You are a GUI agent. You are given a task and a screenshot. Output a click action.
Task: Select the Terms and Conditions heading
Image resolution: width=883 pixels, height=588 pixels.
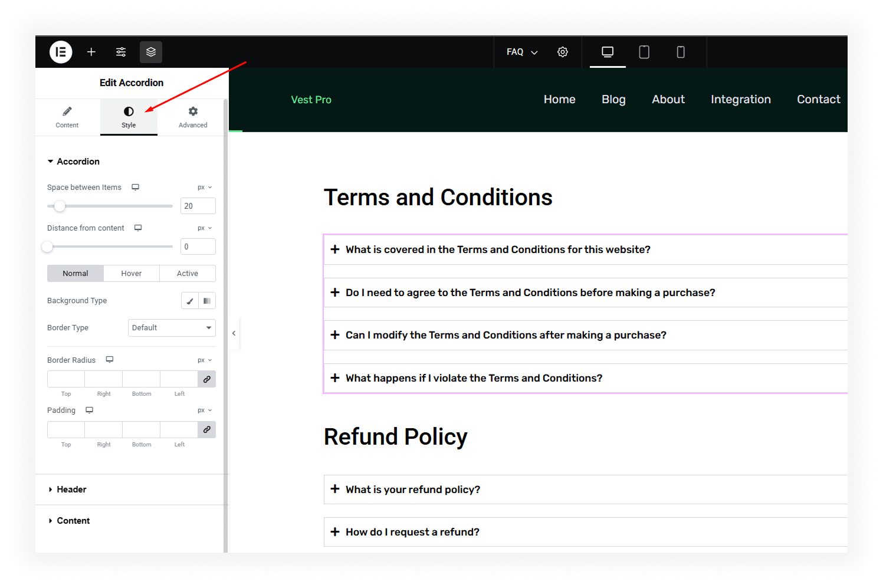point(438,198)
